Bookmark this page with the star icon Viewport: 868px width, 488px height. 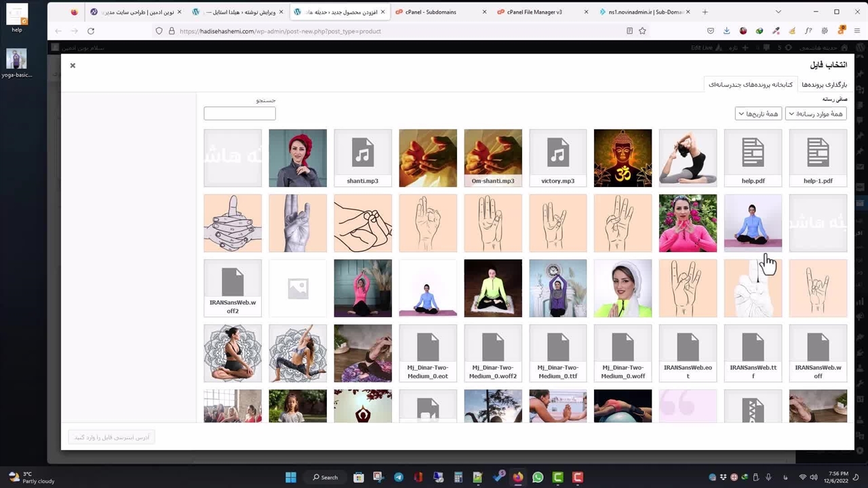tap(642, 30)
